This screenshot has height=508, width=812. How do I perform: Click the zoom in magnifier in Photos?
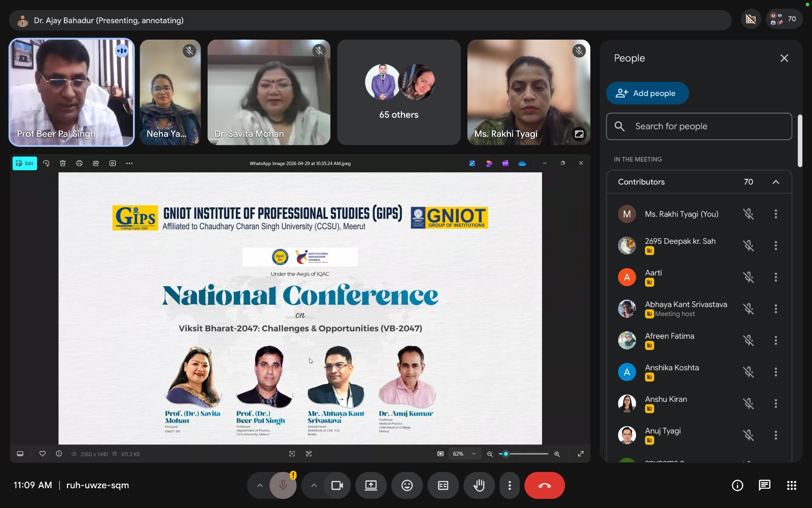pos(557,454)
